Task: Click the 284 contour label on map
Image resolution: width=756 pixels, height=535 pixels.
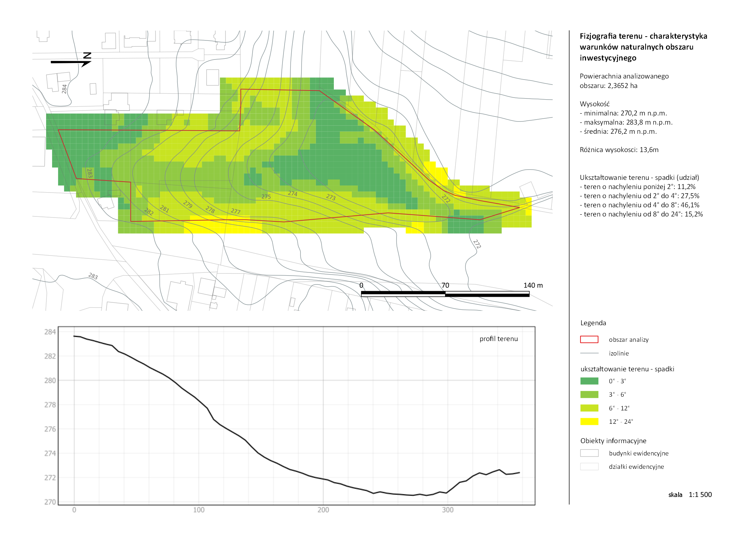Action: pyautogui.click(x=64, y=88)
